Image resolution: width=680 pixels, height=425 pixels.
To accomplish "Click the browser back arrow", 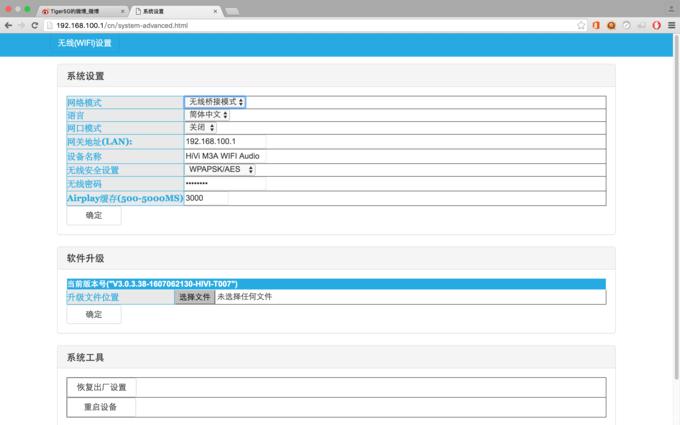I will coord(8,25).
